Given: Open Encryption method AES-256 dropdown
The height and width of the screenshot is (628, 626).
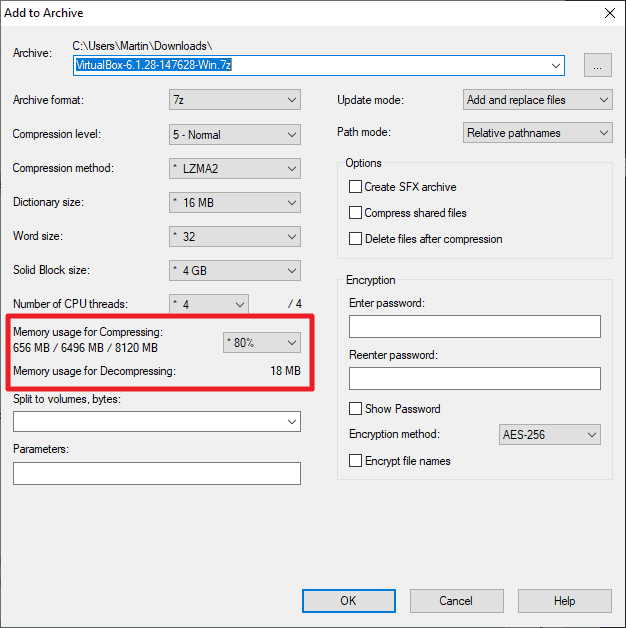Looking at the screenshot, I should coord(549,435).
